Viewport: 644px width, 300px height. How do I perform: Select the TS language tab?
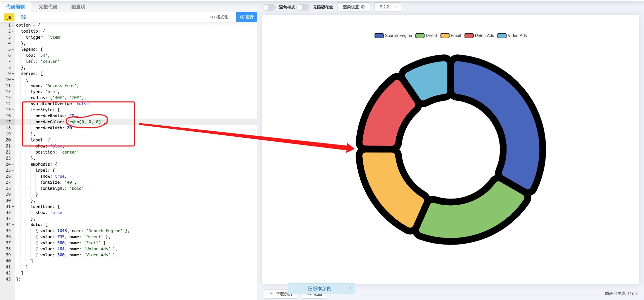[23, 17]
